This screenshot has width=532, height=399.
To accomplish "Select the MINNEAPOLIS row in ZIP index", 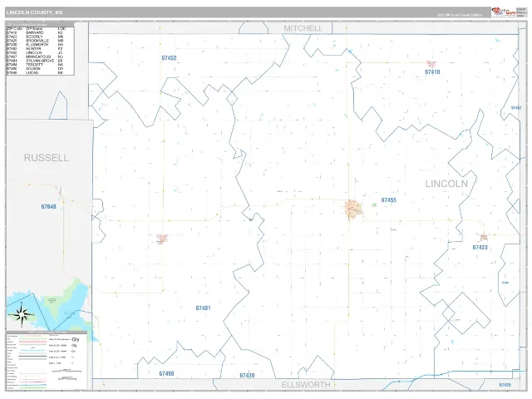I will pyautogui.click(x=35, y=57).
